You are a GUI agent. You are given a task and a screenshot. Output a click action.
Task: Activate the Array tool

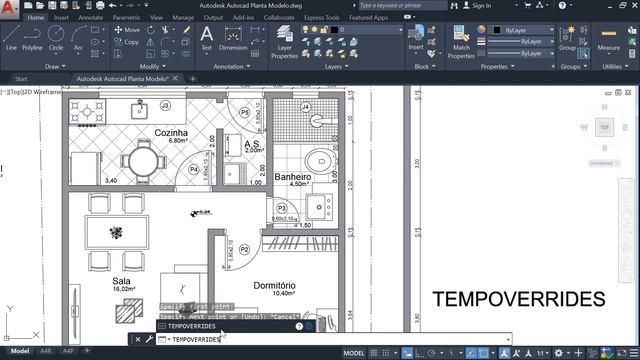[x=165, y=53]
